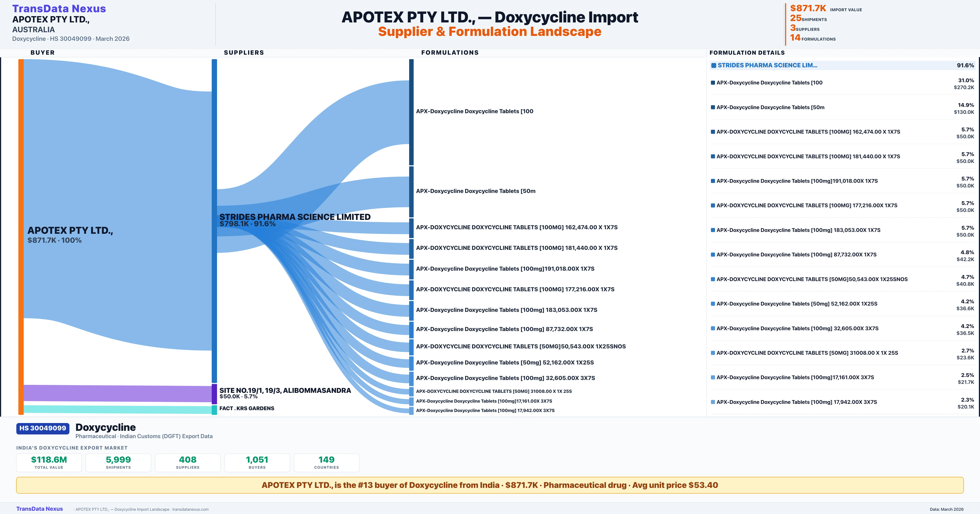This screenshot has width=980, height=514.
Task: Click the 5,999 Shipments stat card
Action: point(118,462)
